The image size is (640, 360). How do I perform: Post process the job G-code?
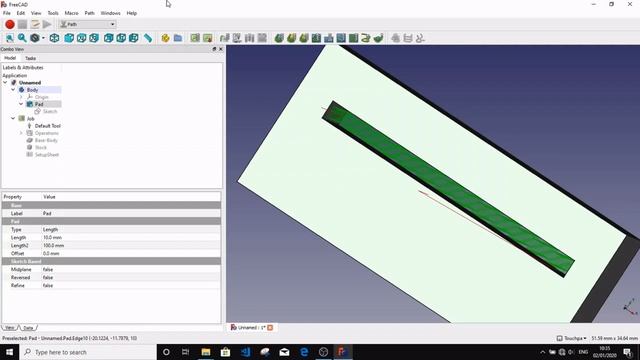tap(208, 38)
